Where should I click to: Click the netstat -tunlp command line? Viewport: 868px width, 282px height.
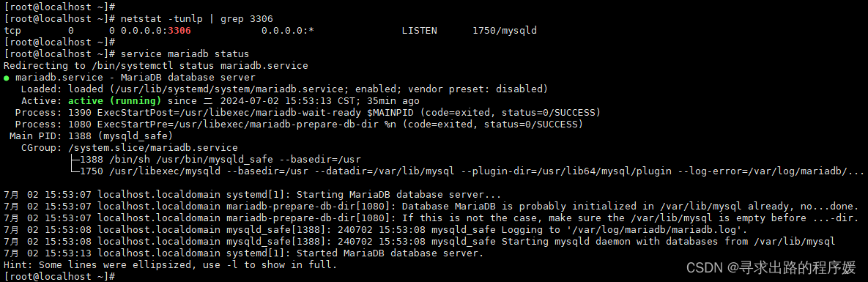[138, 19]
